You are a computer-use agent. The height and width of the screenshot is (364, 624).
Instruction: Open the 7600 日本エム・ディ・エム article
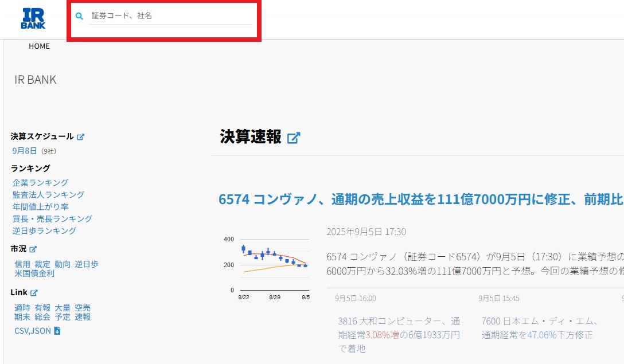coord(540,328)
